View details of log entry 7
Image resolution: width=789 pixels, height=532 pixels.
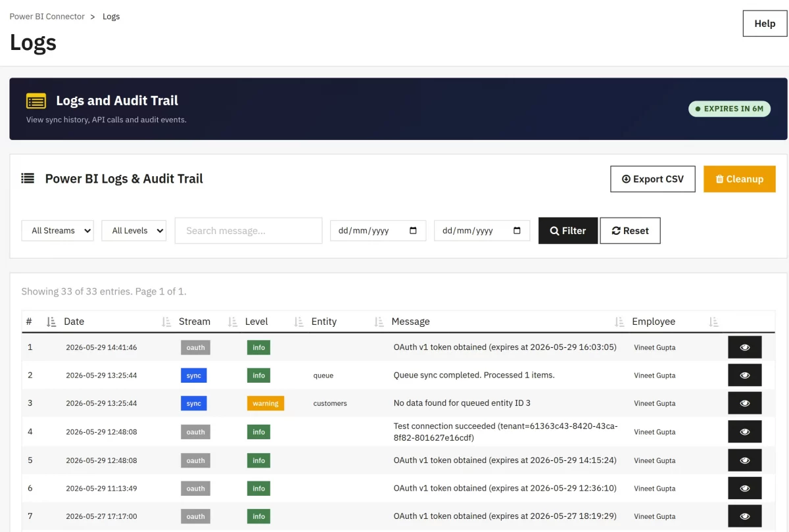745,516
